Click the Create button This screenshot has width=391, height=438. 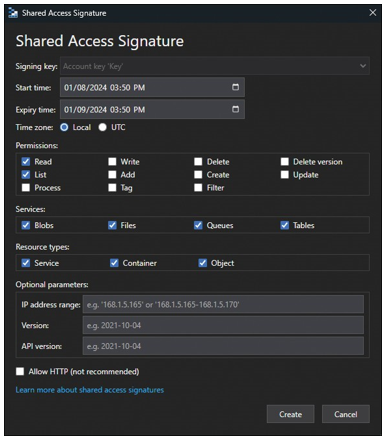pyautogui.click(x=290, y=414)
